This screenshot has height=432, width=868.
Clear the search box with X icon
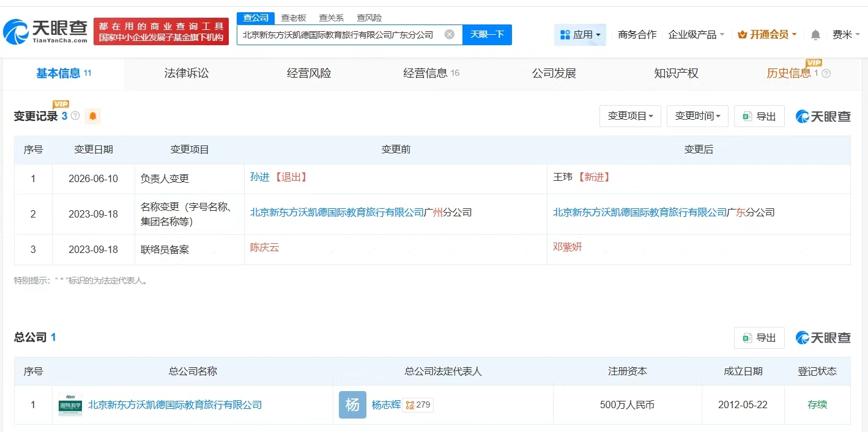pyautogui.click(x=450, y=34)
